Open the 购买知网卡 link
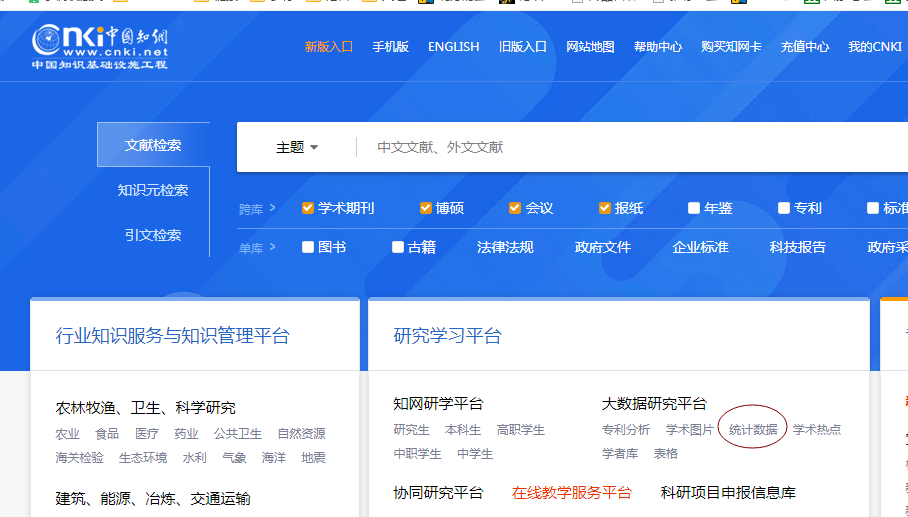 (x=731, y=47)
